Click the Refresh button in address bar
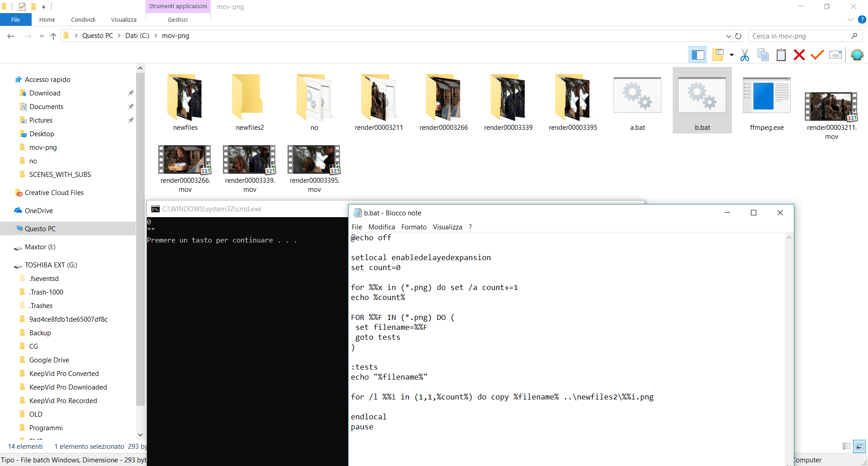 [738, 36]
